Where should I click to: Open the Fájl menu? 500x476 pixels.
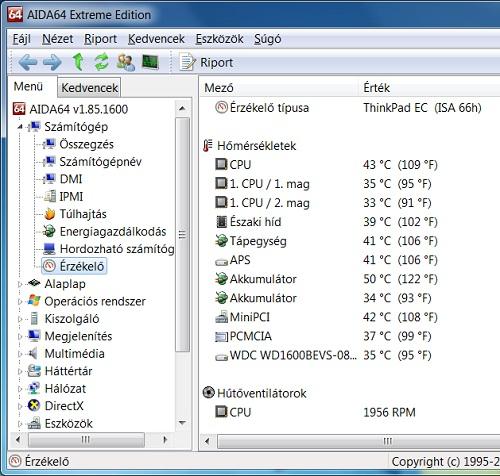22,39
